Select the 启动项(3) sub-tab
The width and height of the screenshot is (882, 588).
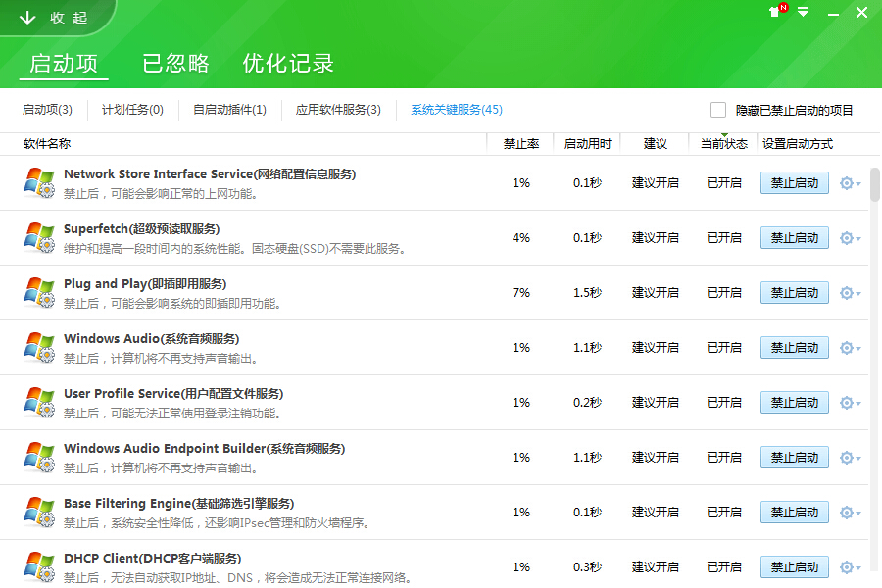pyautogui.click(x=47, y=110)
